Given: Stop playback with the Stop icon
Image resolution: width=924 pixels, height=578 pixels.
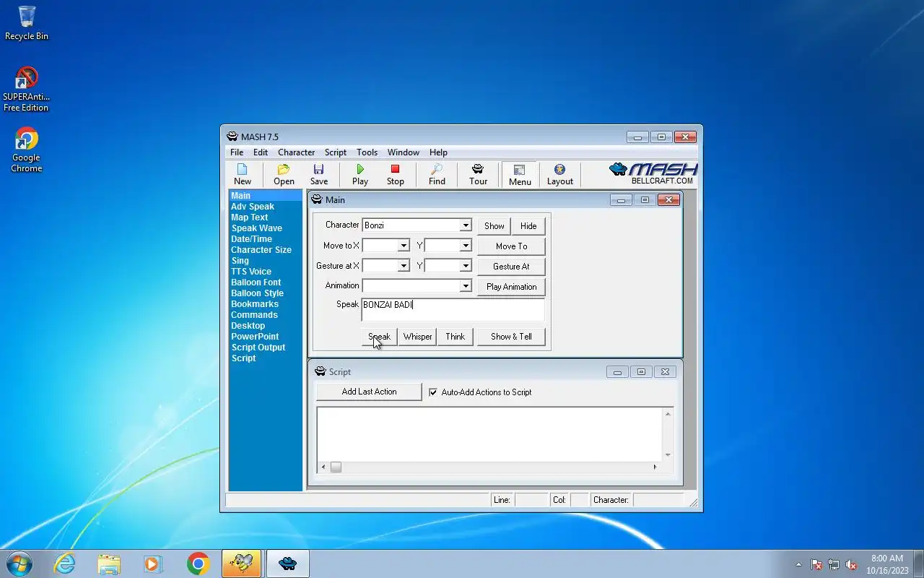Looking at the screenshot, I should [395, 174].
